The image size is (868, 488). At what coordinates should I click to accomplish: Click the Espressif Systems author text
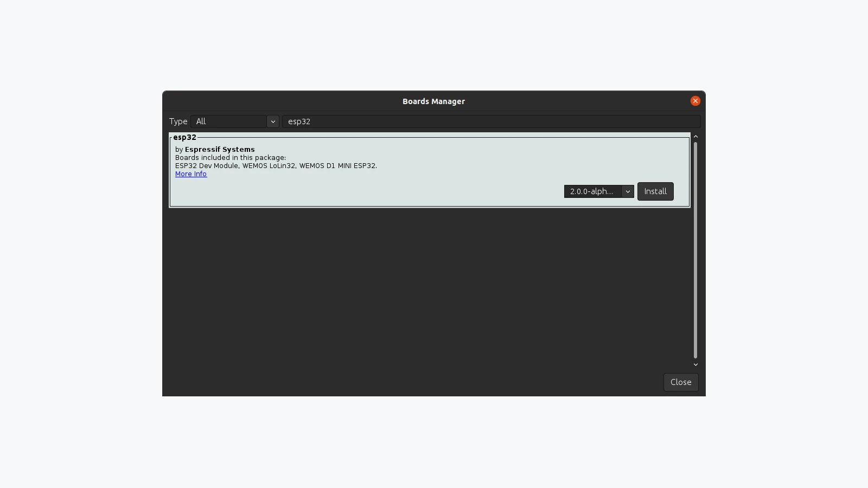pos(220,150)
